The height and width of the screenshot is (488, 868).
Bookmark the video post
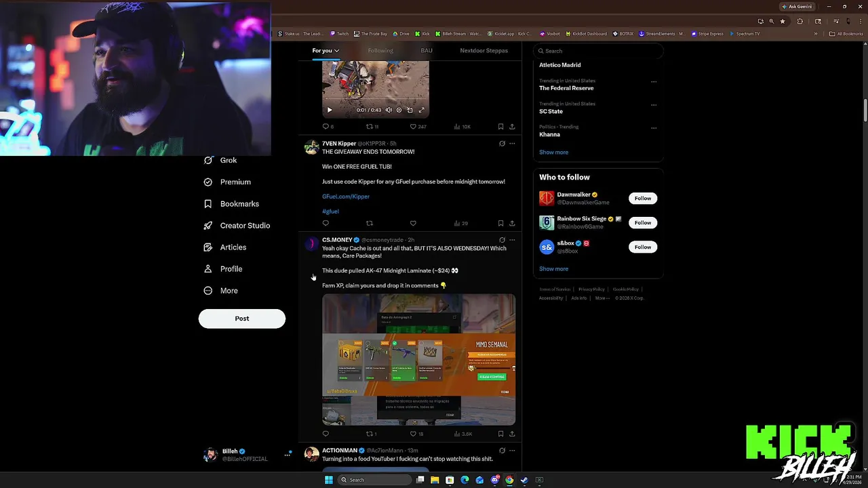pos(500,127)
